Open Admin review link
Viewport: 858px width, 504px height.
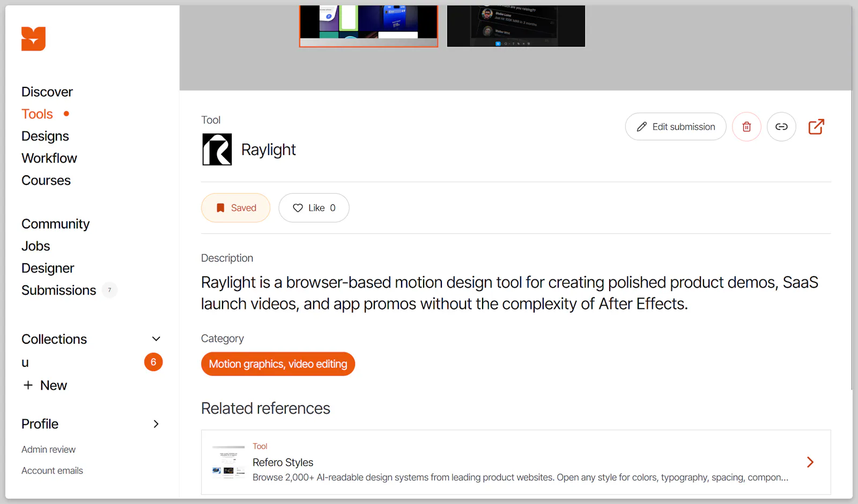point(48,449)
